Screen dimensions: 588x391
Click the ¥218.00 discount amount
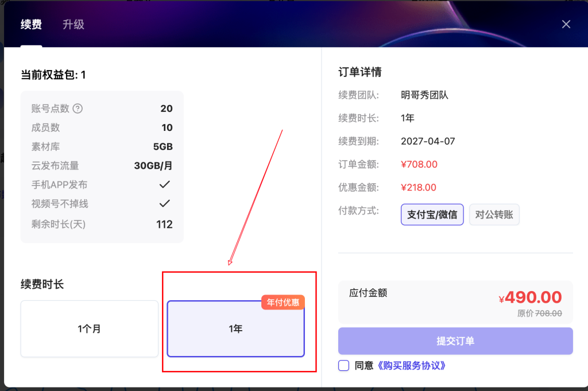(x=419, y=187)
